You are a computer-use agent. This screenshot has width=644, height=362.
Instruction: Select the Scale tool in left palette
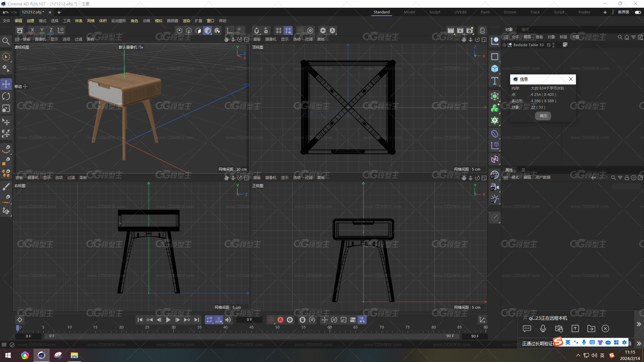6,109
